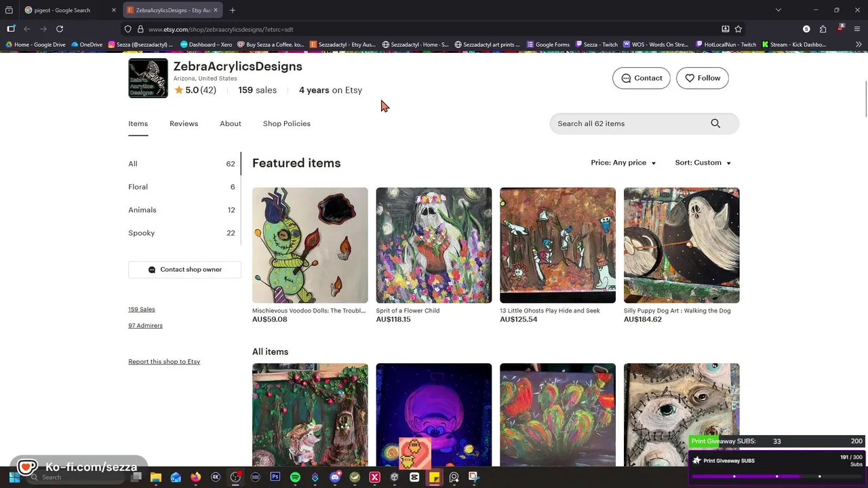Image resolution: width=868 pixels, height=488 pixels.
Task: Click the browser address bar URL
Action: tap(220, 29)
